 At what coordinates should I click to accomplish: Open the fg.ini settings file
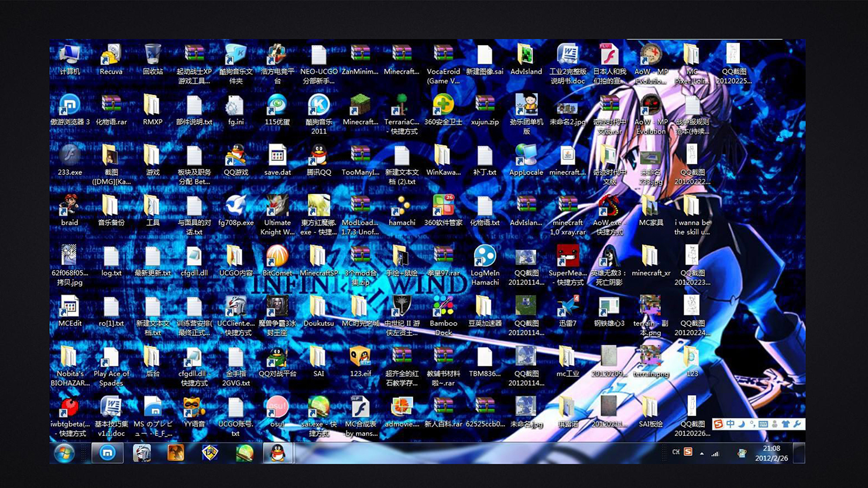(236, 110)
